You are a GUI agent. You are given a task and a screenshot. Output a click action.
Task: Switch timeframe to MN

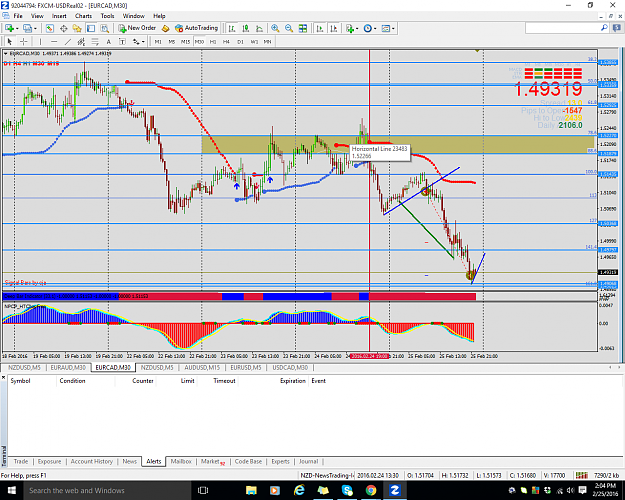267,41
